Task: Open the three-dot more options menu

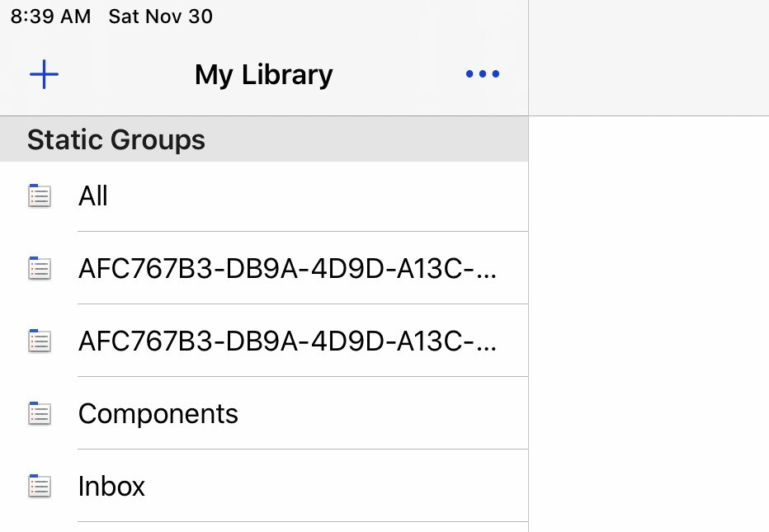Action: coord(483,74)
